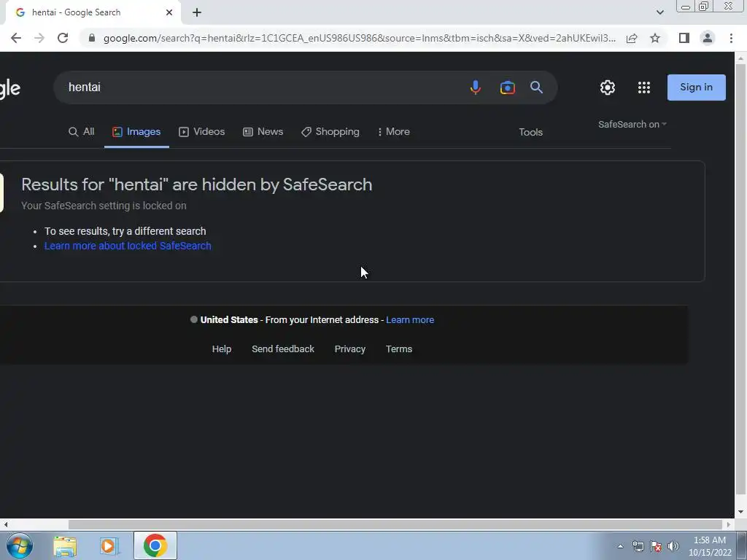Click the Show desktop strip
Viewport: 747px width, 560px height.
click(x=743, y=545)
